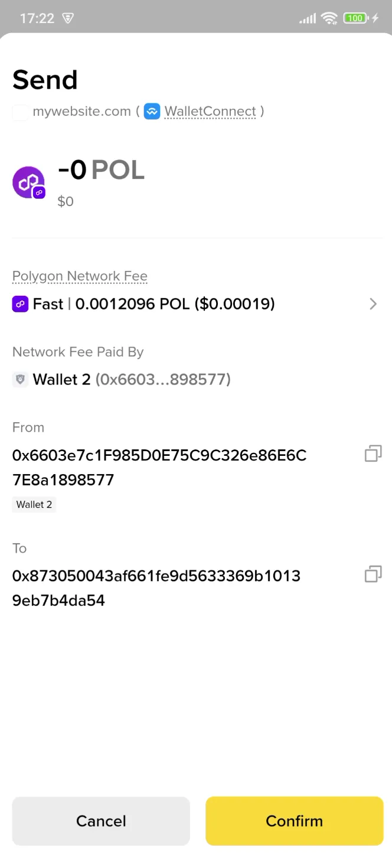Viewport: 392px width, 868px height.
Task: Open the Polygon Network Fee tooltip
Action: pyautogui.click(x=79, y=276)
